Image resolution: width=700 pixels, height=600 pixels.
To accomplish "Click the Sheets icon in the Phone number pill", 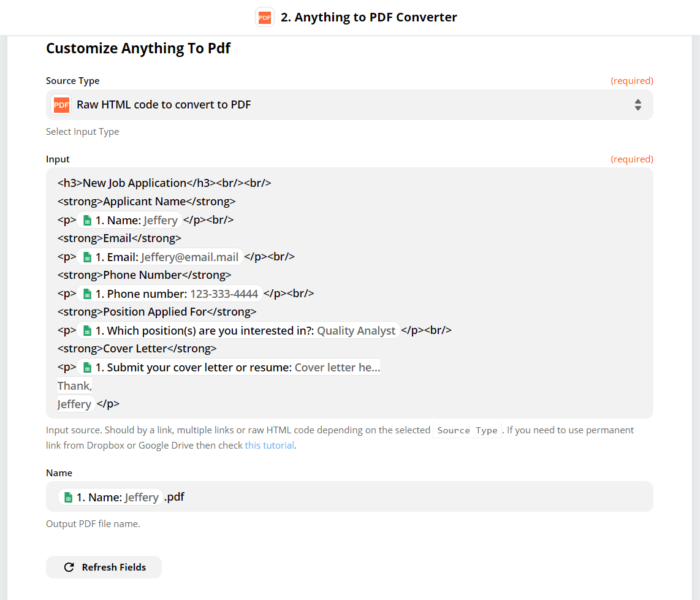I will pos(86,293).
